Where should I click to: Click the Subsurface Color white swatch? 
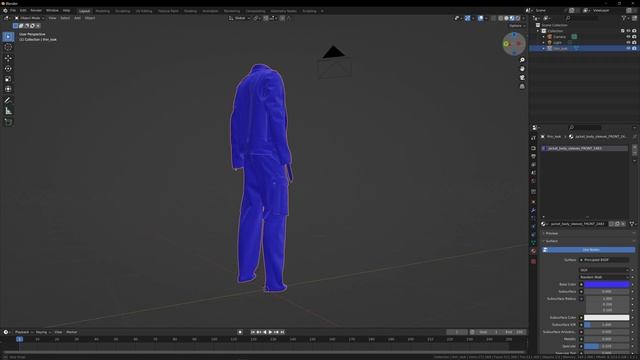(607, 318)
